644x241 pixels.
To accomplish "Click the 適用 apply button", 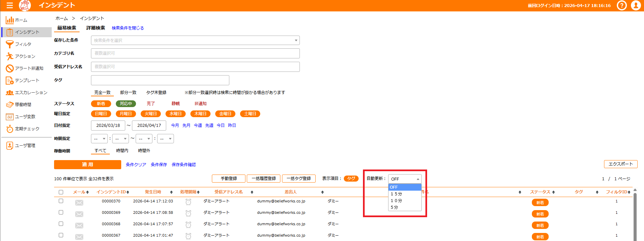I will [88, 164].
